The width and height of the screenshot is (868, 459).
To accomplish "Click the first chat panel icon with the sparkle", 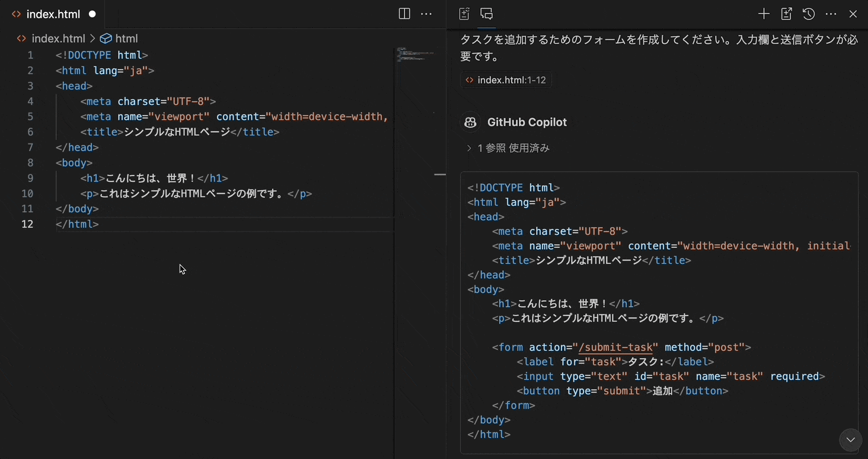I will tap(464, 14).
